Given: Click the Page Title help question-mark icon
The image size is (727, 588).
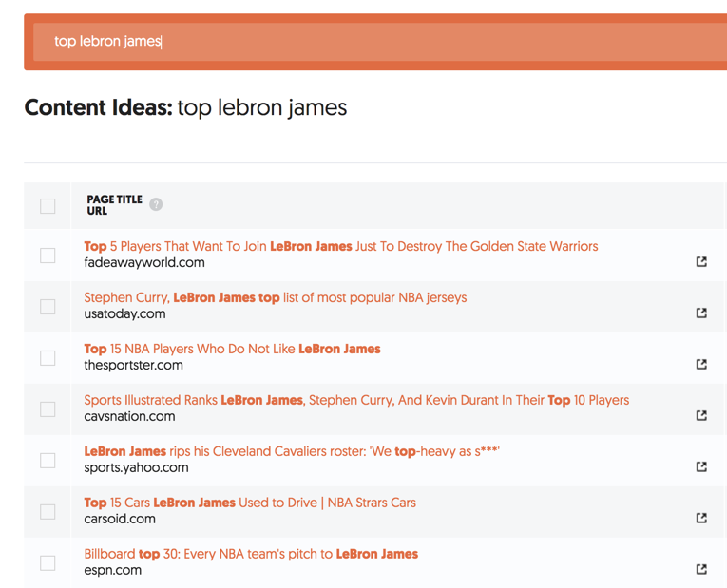Looking at the screenshot, I should [x=156, y=204].
